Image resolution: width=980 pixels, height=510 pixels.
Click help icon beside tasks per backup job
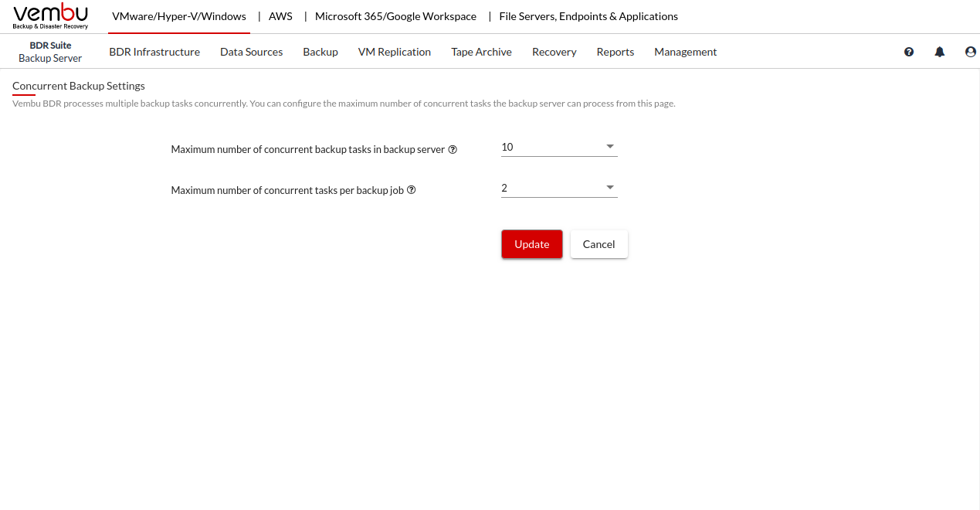click(412, 190)
